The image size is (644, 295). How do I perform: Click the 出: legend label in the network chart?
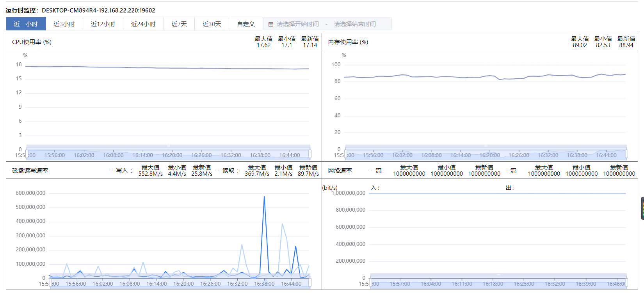[510, 188]
